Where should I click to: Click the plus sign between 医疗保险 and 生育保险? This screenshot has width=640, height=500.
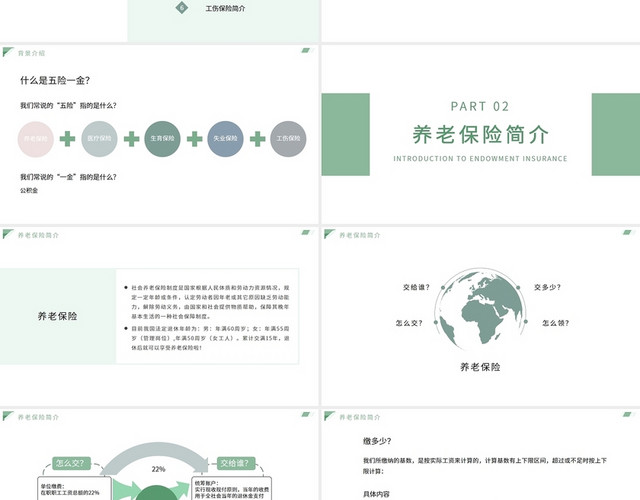point(131,139)
